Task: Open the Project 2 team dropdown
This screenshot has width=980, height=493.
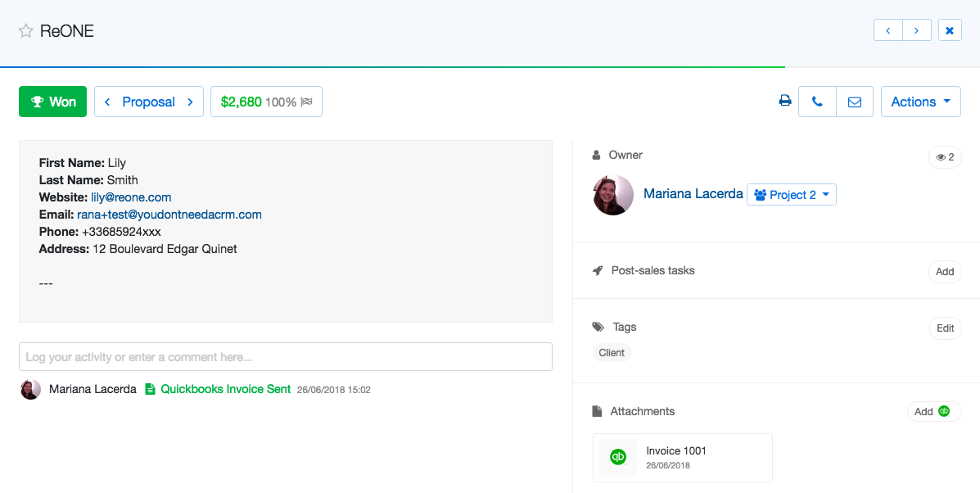Action: tap(791, 195)
